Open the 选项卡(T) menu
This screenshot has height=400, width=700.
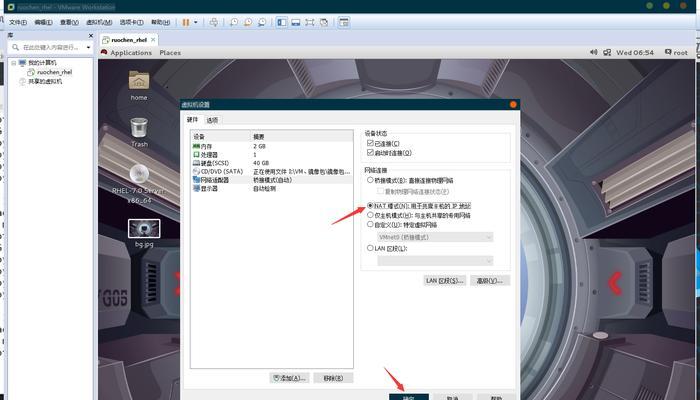point(131,22)
